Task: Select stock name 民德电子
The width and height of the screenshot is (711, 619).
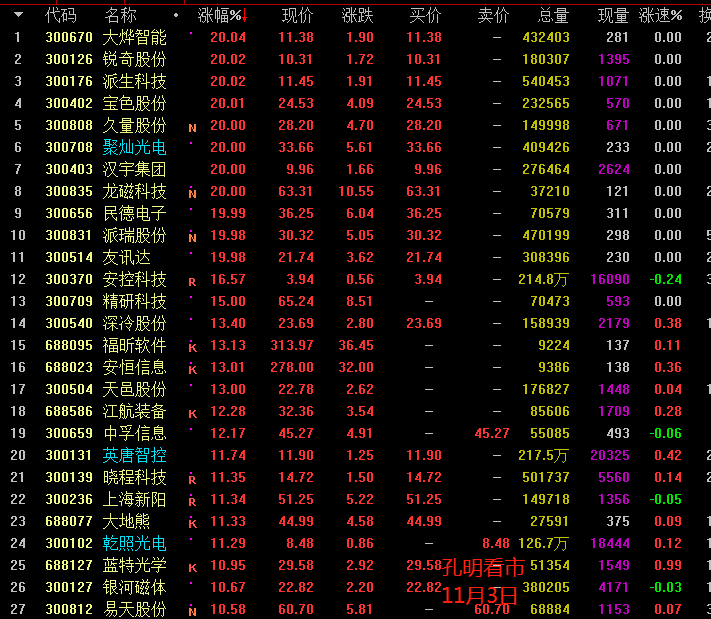Action: (x=135, y=213)
